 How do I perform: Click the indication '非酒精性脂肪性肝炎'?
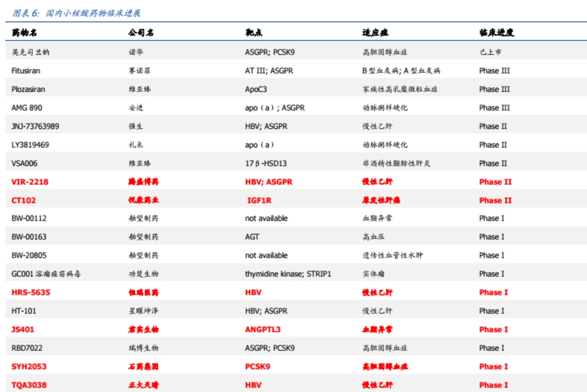[396, 164]
